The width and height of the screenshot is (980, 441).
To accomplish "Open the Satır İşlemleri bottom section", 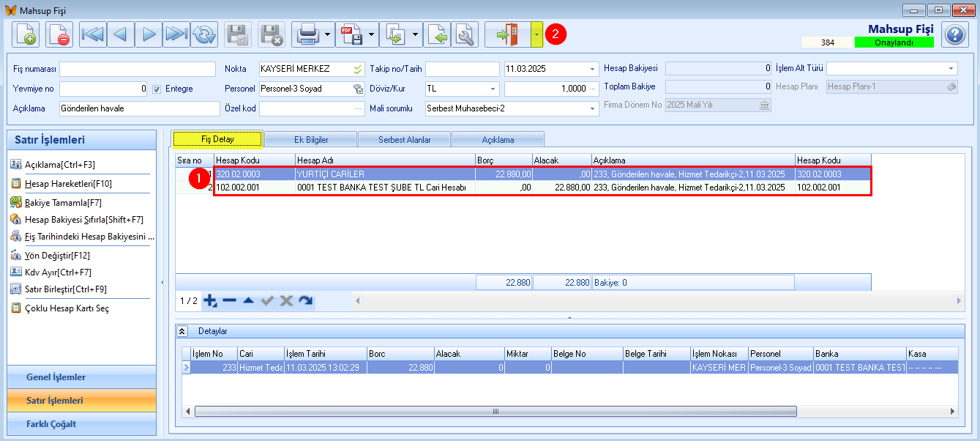I will (81, 401).
